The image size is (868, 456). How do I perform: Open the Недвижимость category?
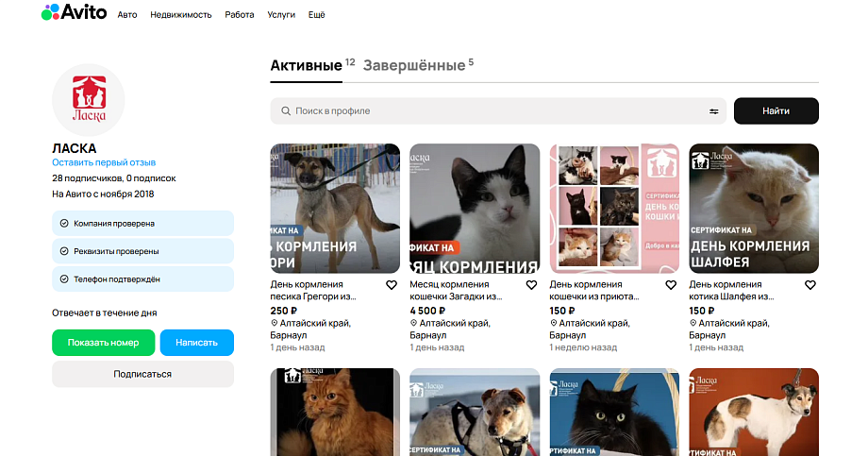(x=181, y=15)
